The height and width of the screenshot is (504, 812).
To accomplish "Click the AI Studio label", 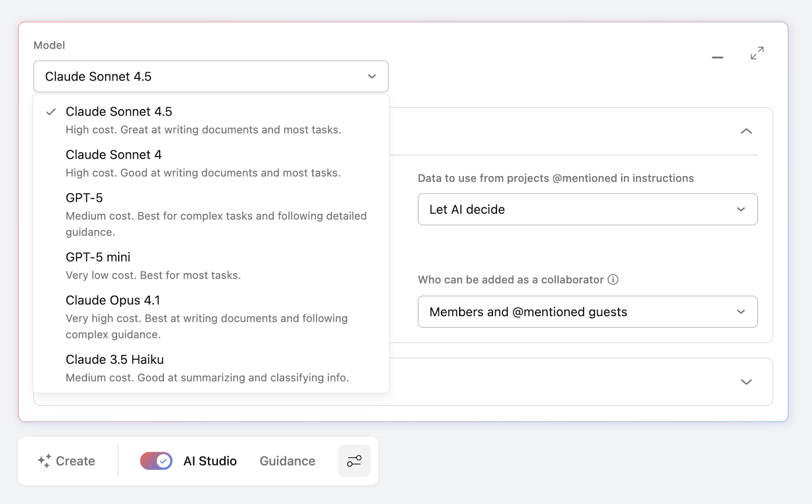I will click(x=210, y=461).
